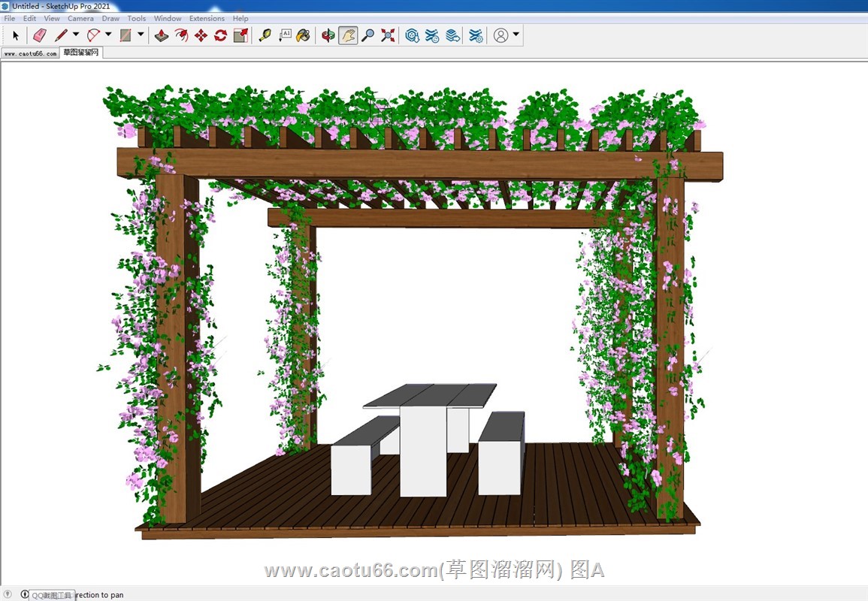Viewport: 868px width, 601px height.
Task: Open the Camera menu
Action: 80,18
